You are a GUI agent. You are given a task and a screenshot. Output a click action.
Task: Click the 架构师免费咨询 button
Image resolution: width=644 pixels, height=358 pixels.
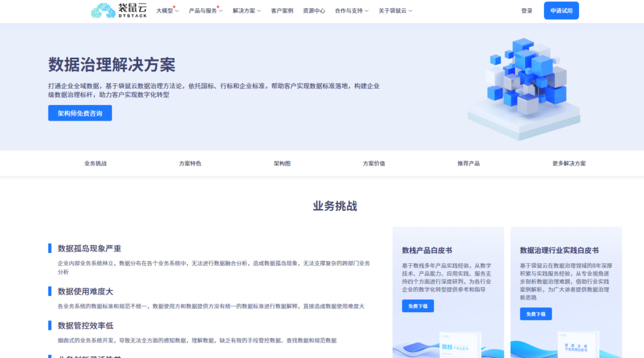[x=80, y=113]
